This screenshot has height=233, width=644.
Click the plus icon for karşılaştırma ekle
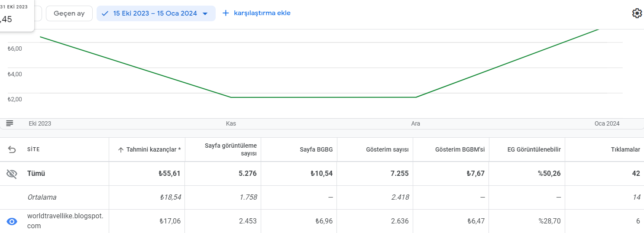tap(225, 13)
